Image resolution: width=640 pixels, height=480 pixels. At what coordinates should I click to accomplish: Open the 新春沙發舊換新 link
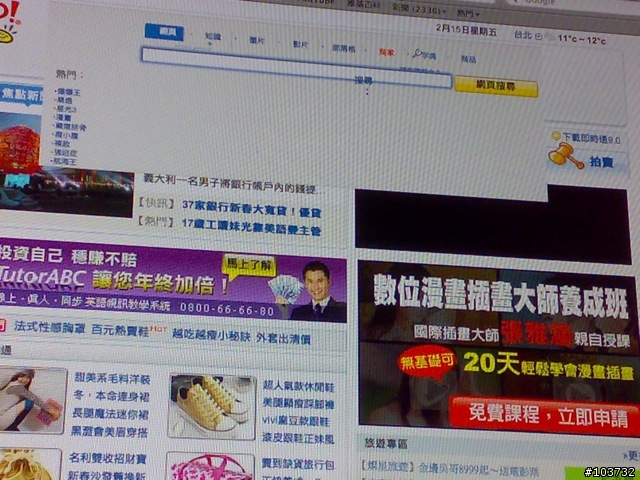[x=106, y=476]
